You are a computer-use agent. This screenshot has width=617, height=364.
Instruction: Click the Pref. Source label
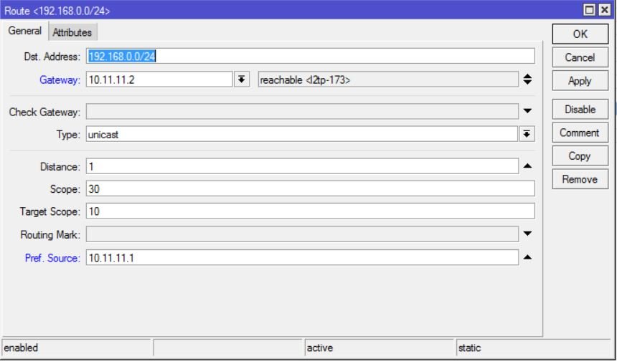coord(52,258)
